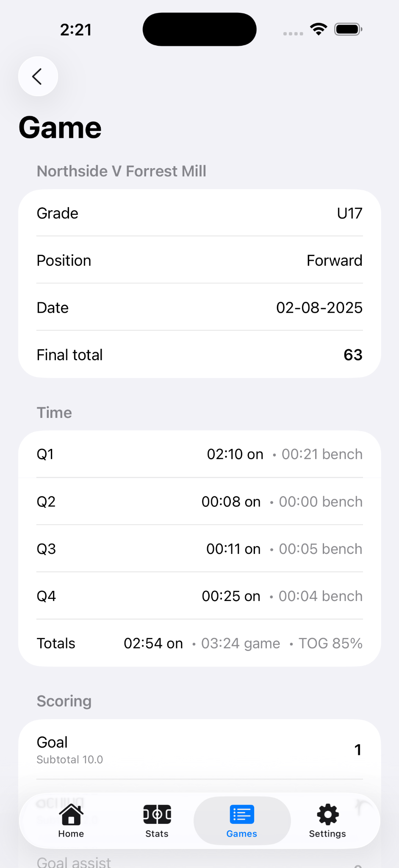This screenshot has height=868, width=399.
Task: Tap the status bar clock
Action: (76, 30)
